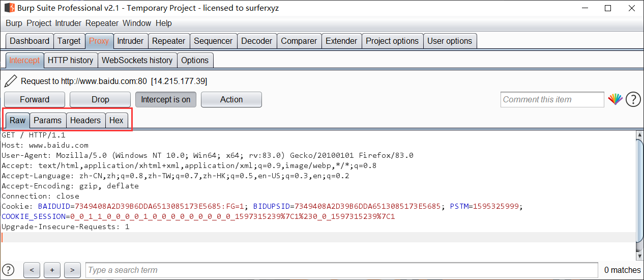This screenshot has height=280, width=644.
Task: Switch to the Headers view tab
Action: [x=85, y=120]
